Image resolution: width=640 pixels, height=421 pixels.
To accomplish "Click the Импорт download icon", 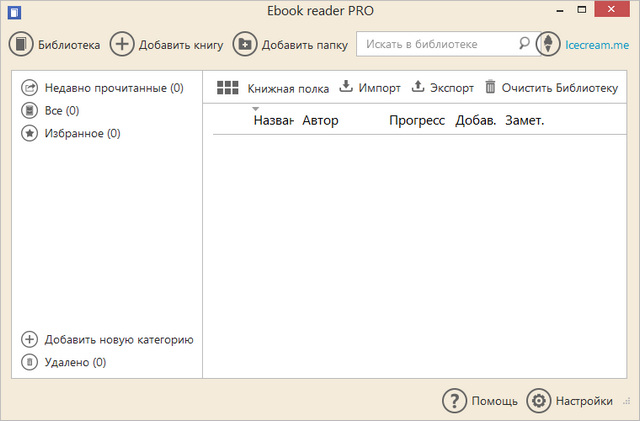I will [x=346, y=86].
